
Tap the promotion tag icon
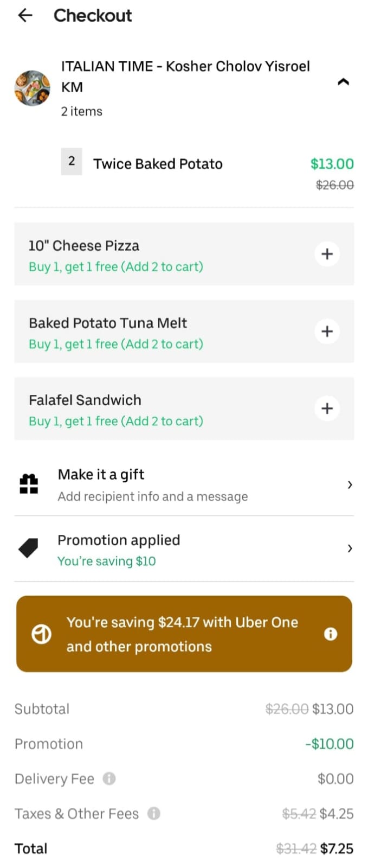tap(29, 548)
